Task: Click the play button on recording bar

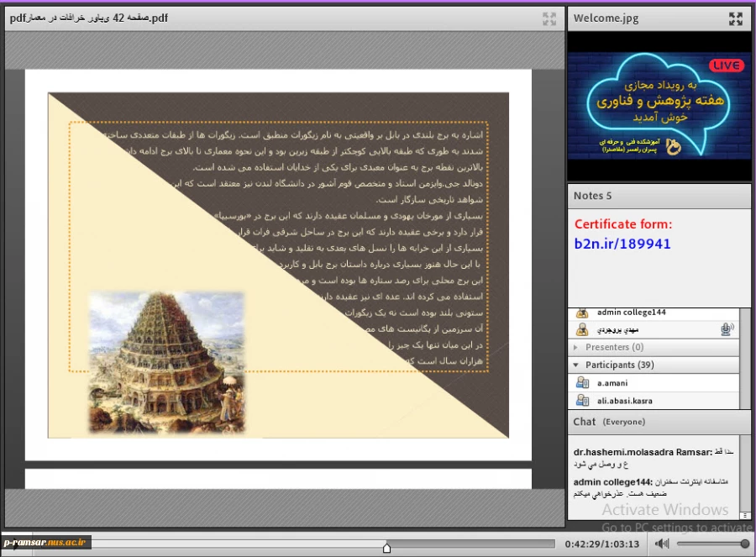Action: tap(16, 544)
